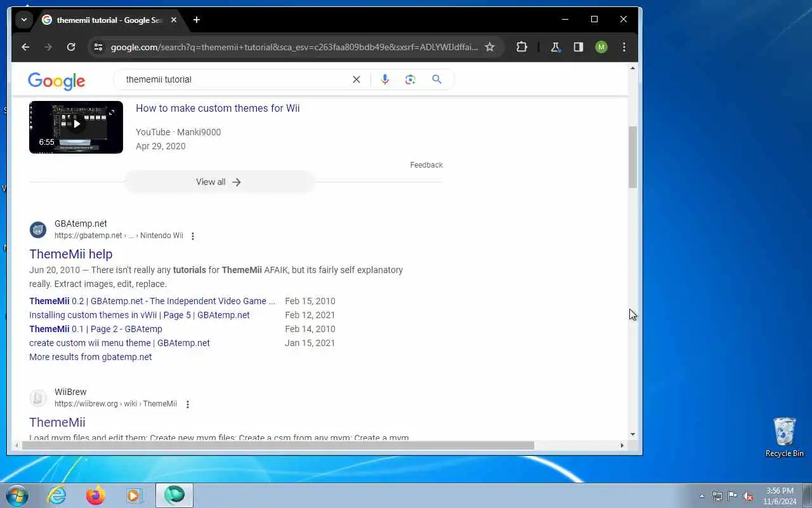This screenshot has width=812, height=508.
Task: Submit search with magnifier icon
Action: (x=436, y=79)
